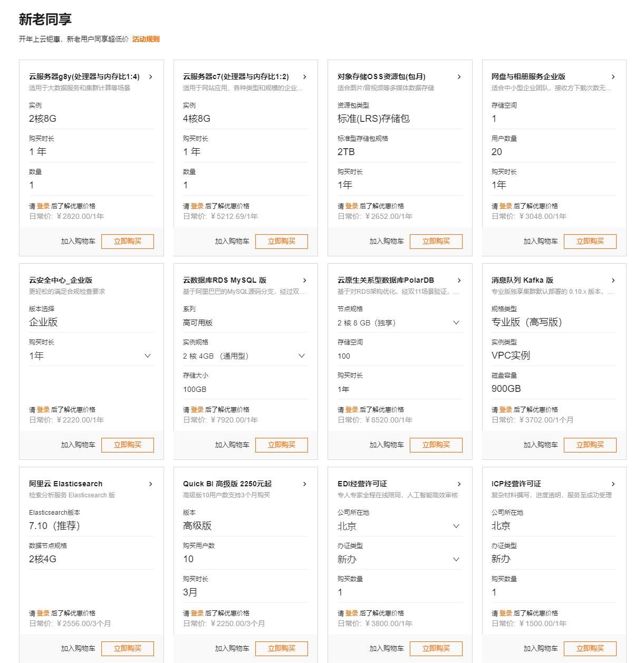Viewport: 644px width, 663px height.
Task: Add 云服务器g8y to cart via 加入购物车
Action: 78,242
